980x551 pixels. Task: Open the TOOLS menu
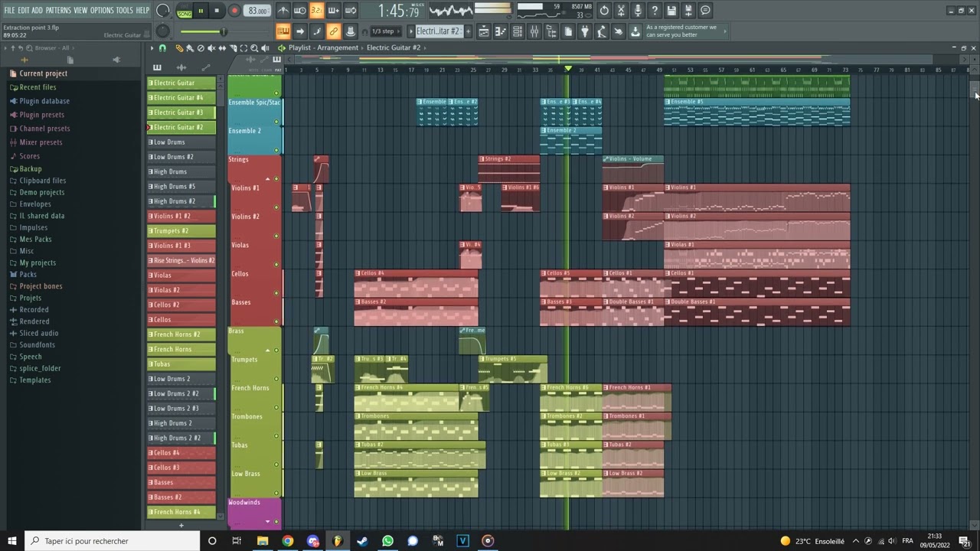click(x=124, y=10)
